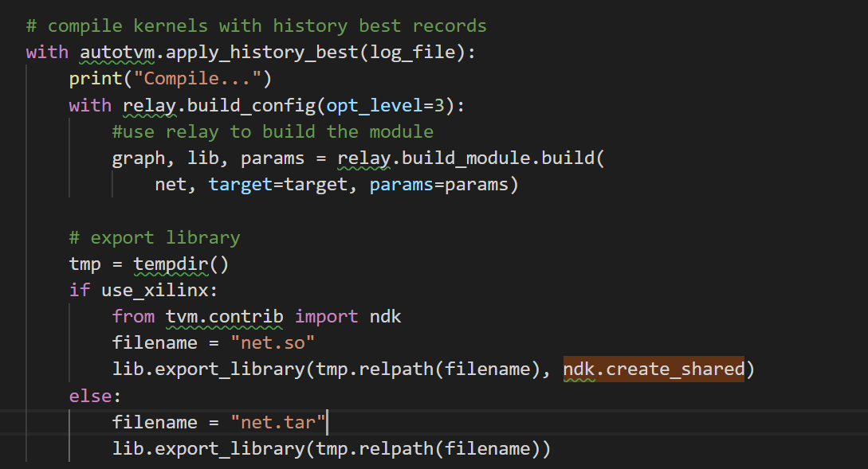This screenshot has height=469, width=868.
Task: Click export_library on the last line
Action: (230, 448)
